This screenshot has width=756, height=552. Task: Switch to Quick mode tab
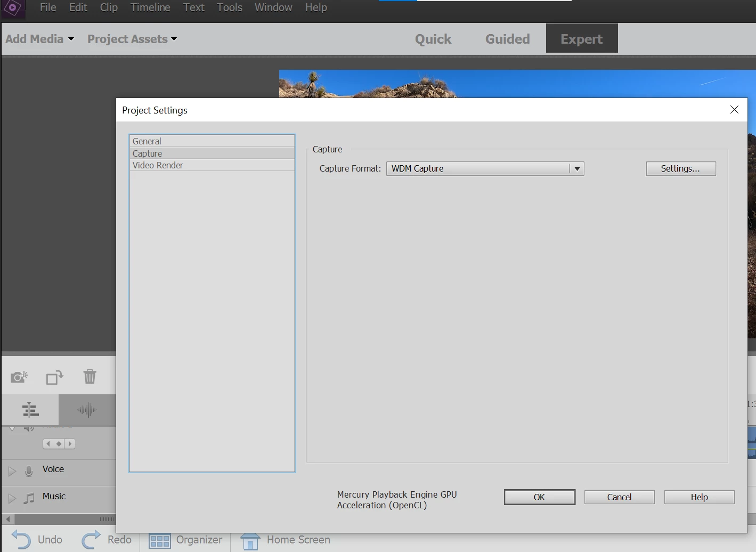pyautogui.click(x=433, y=39)
